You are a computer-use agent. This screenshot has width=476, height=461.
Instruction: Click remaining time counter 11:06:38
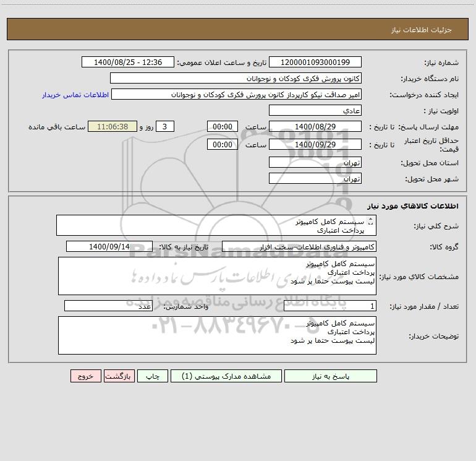[x=113, y=126]
